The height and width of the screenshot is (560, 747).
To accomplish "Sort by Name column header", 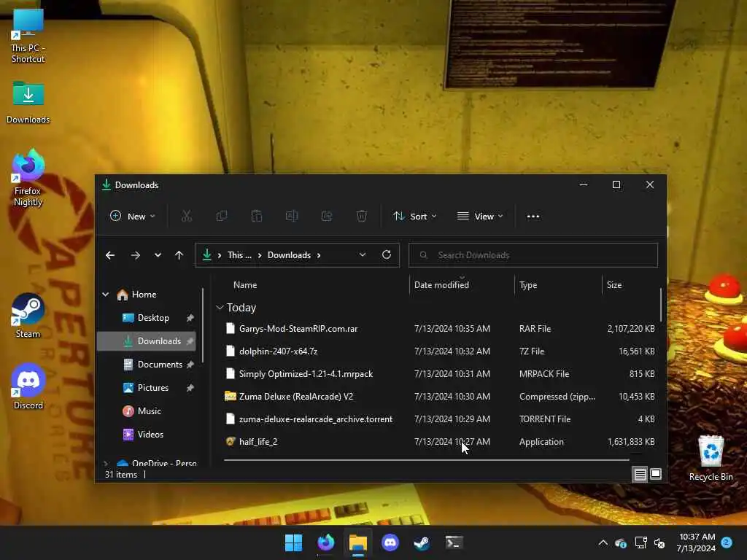I will tap(245, 285).
